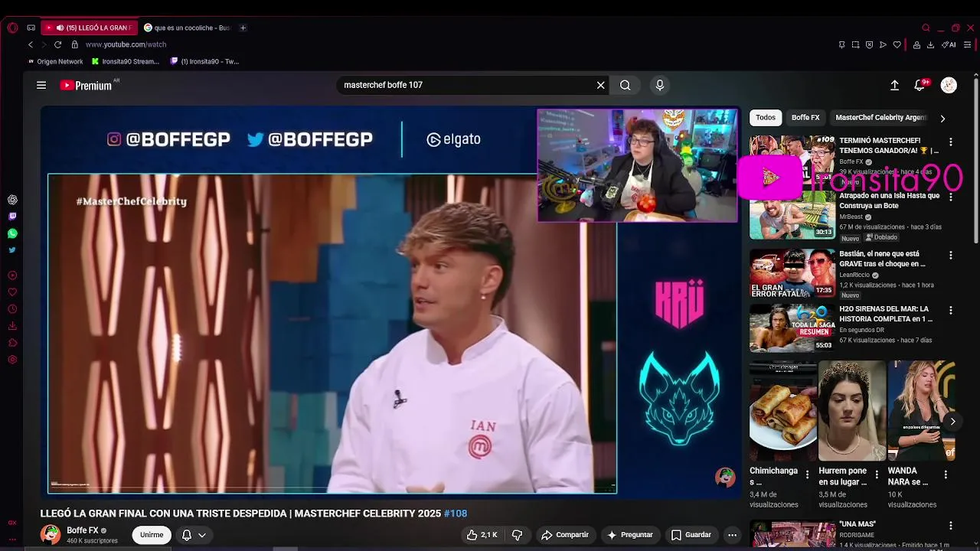Open Twitch in the Opera sidebar
The height and width of the screenshot is (551, 980).
tap(12, 217)
